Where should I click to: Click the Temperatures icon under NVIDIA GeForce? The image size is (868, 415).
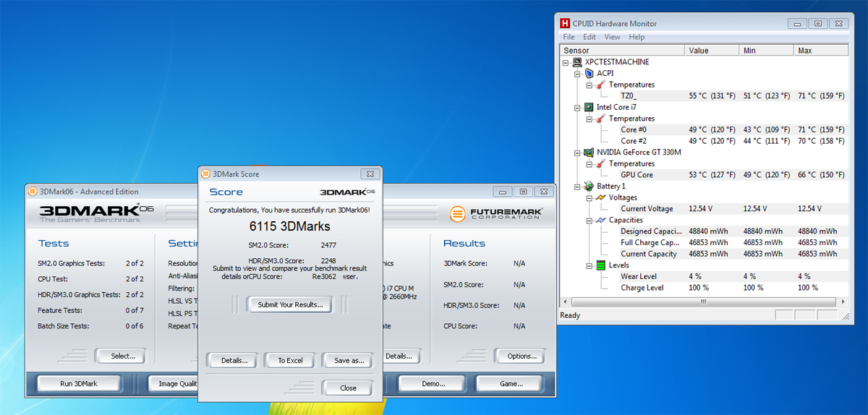[601, 164]
